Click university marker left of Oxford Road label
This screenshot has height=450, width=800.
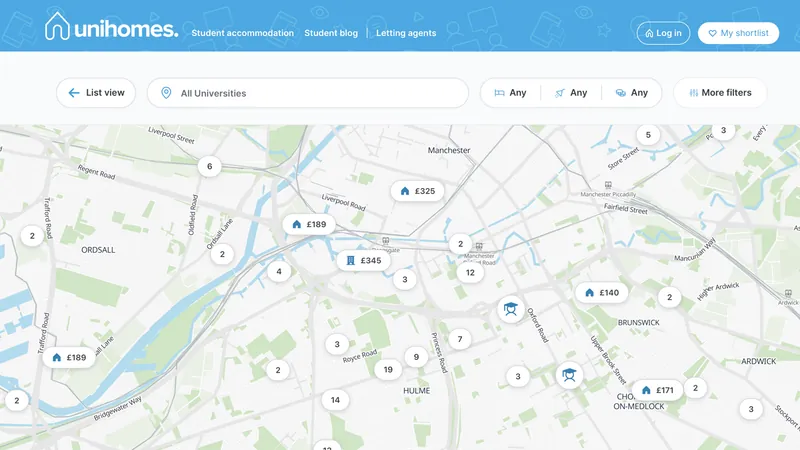(511, 309)
